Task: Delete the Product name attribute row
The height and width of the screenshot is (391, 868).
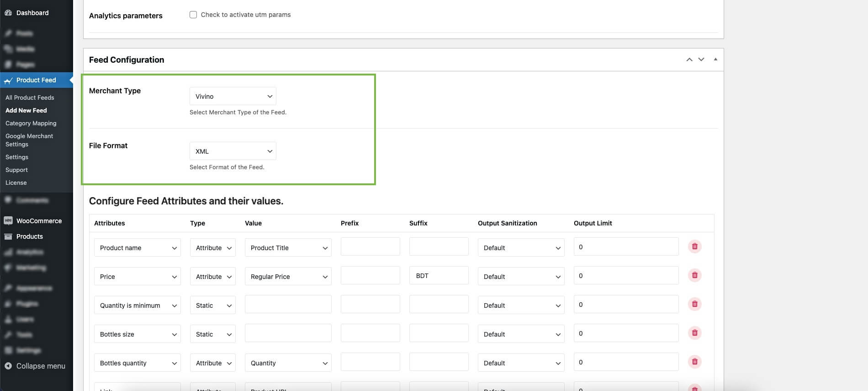Action: [x=694, y=246]
